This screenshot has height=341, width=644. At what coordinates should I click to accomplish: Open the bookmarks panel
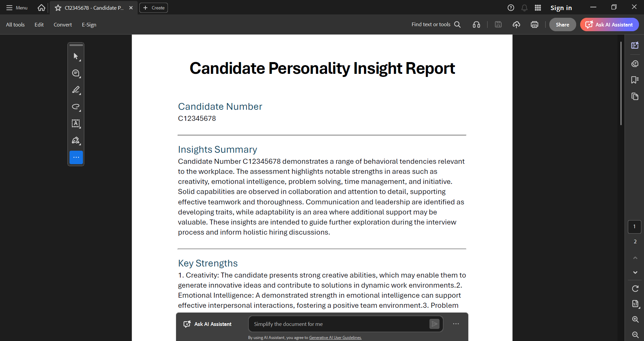tap(635, 80)
